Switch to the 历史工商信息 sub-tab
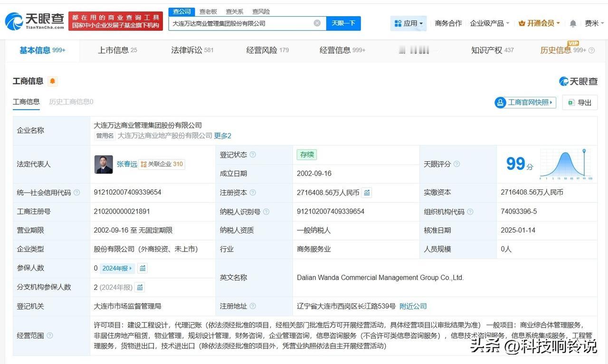The width and height of the screenshot is (608, 364). tap(71, 102)
